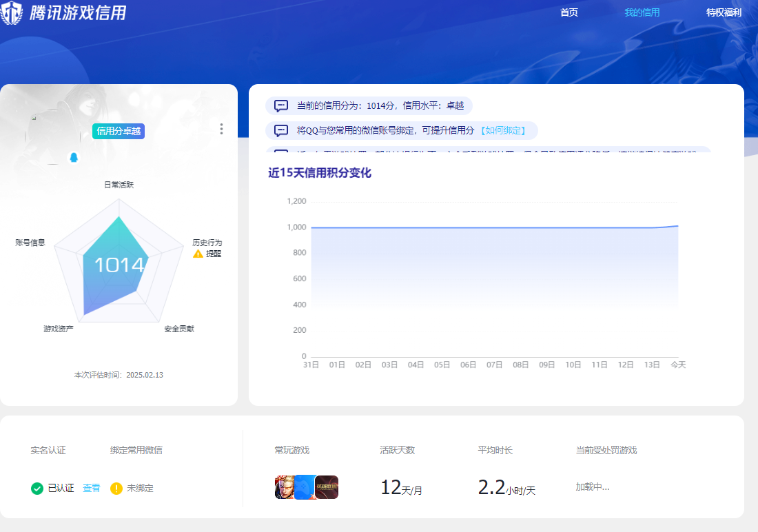The height and width of the screenshot is (532, 758).
Task: Open the 首页 tab
Action: (569, 12)
